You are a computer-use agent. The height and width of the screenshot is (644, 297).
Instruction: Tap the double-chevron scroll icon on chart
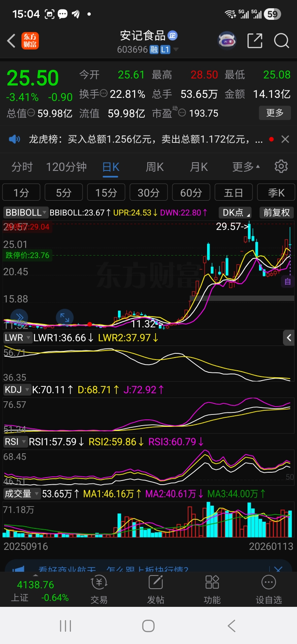click(x=19, y=317)
